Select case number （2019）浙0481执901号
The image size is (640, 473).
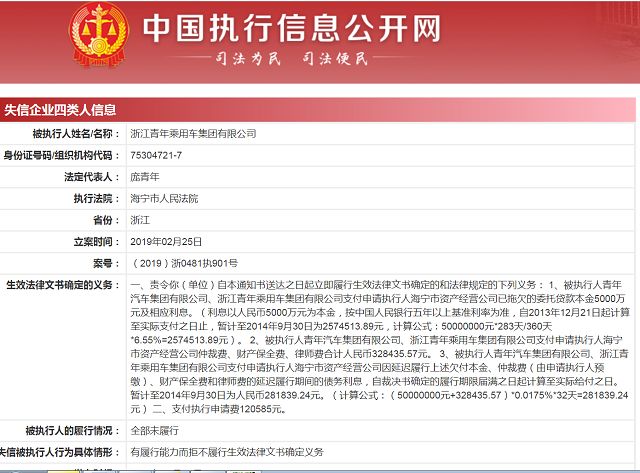184,263
